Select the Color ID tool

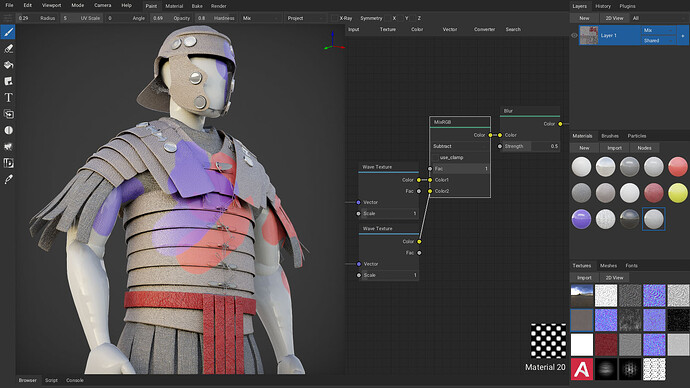tap(8, 163)
